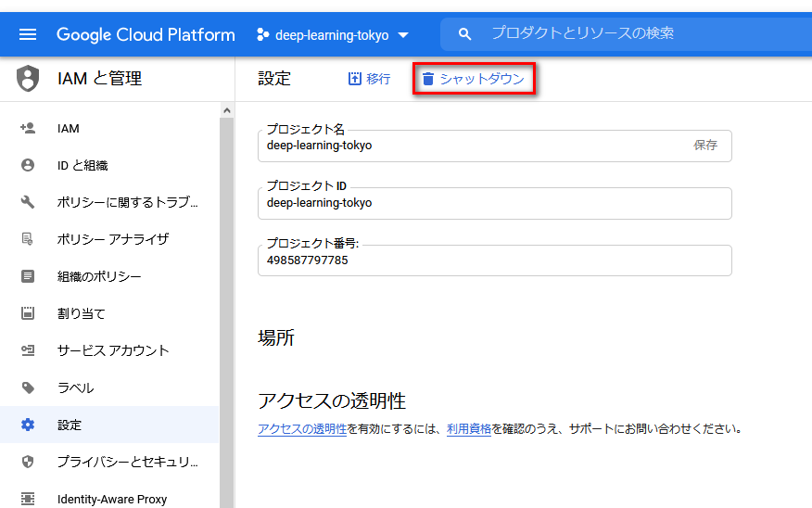Click the 設定 page heading
This screenshot has width=812, height=508.
tap(274, 79)
